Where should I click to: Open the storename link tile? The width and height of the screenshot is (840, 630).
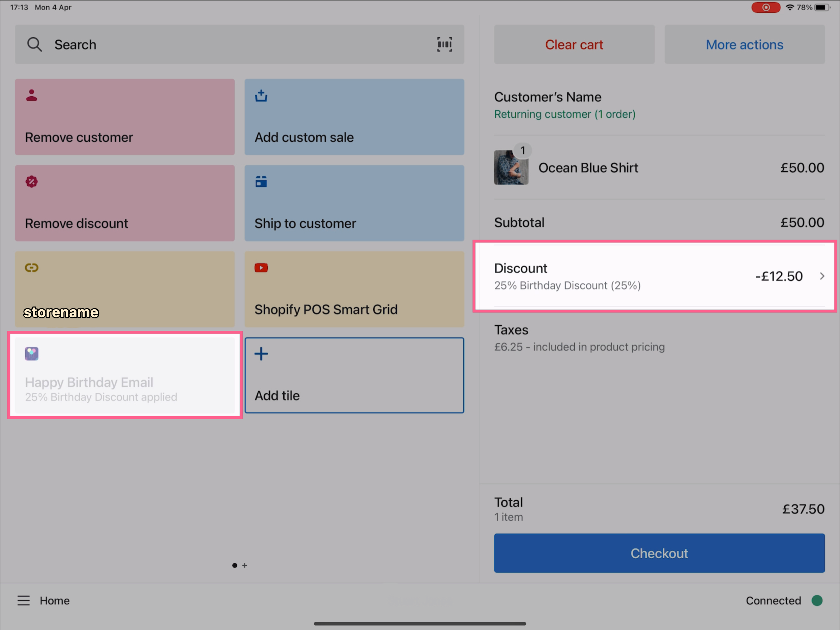124,289
